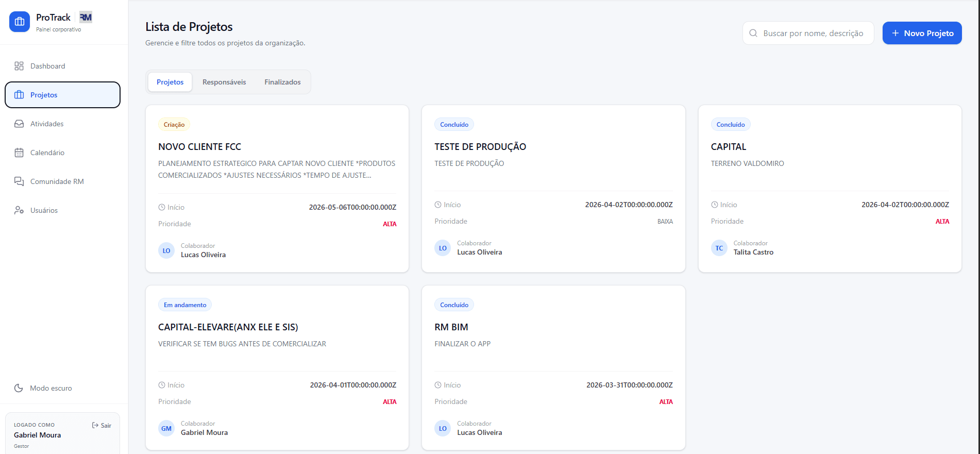The height and width of the screenshot is (454, 980).
Task: Click the moon icon for dark mode
Action: 19,388
